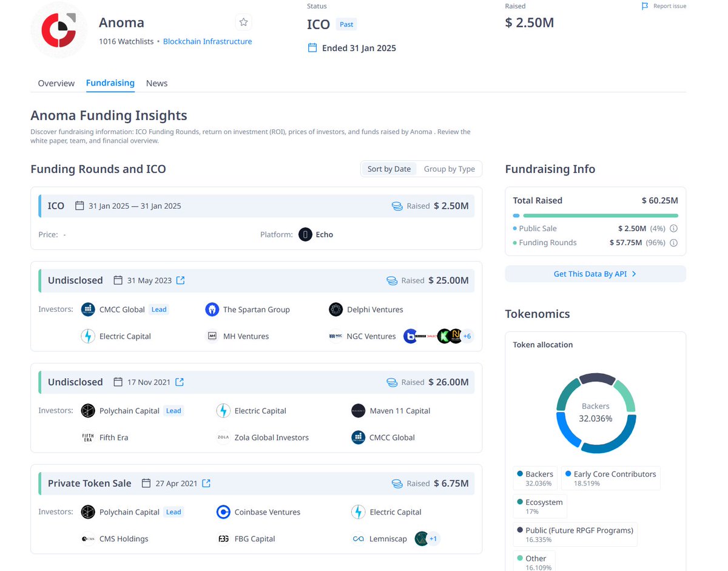Click CMCC Global logo in Nov 2021 round
728x571 pixels.
click(359, 438)
